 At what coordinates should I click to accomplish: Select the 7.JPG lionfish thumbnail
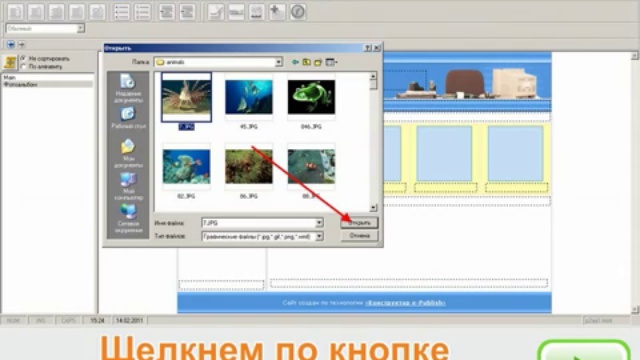[187, 97]
